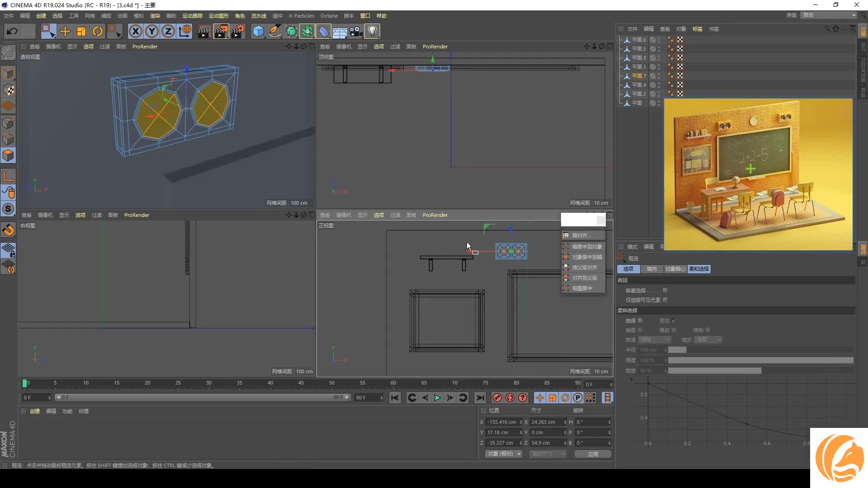Toggle visibility dots for 平面.6
The width and height of the screenshot is (868, 488).
[659, 40]
